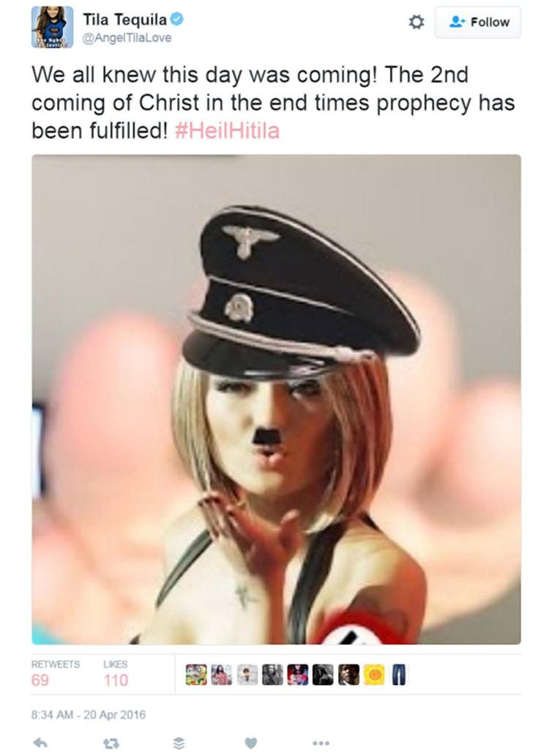View the 110 likes list

[x=116, y=673]
